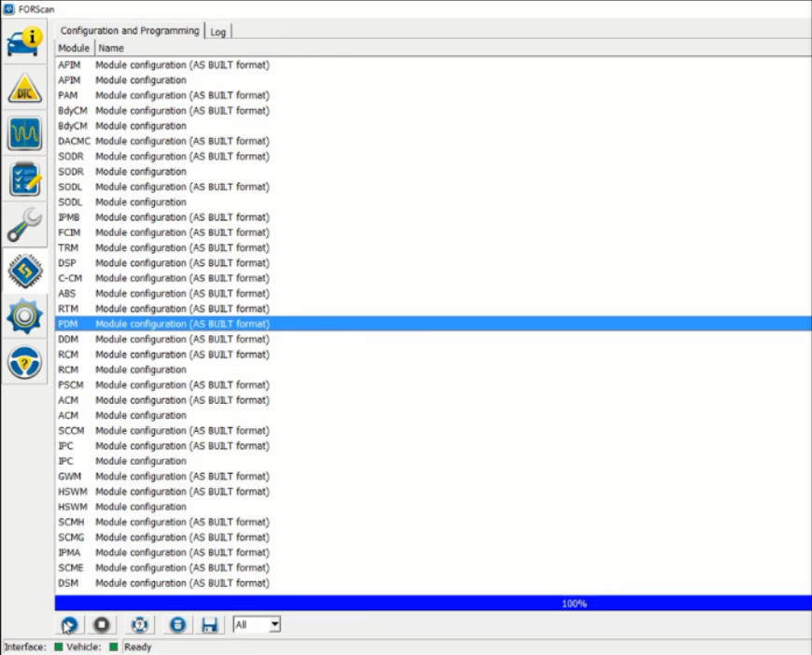This screenshot has height=655, width=812.
Task: Select SCCM Module configuration row
Action: pos(433,431)
